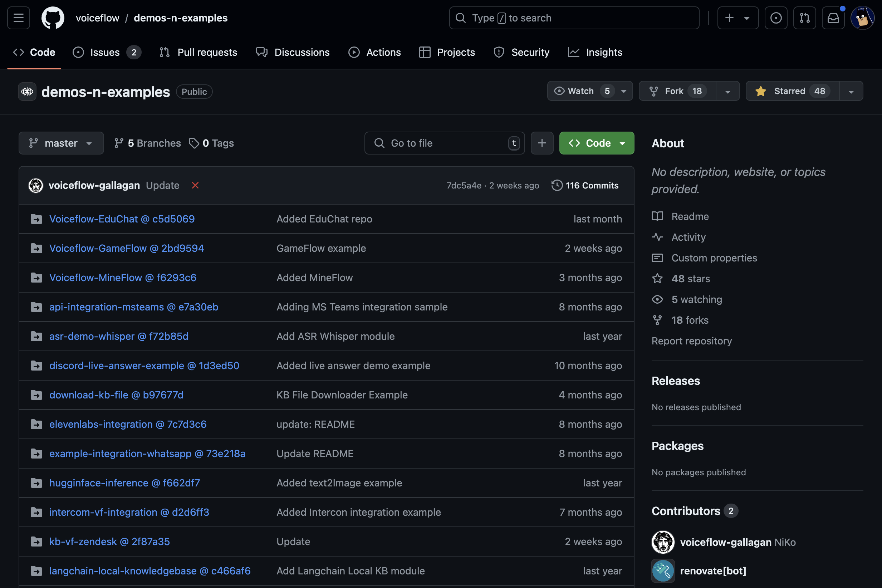Click the failed status X icon

(x=195, y=185)
